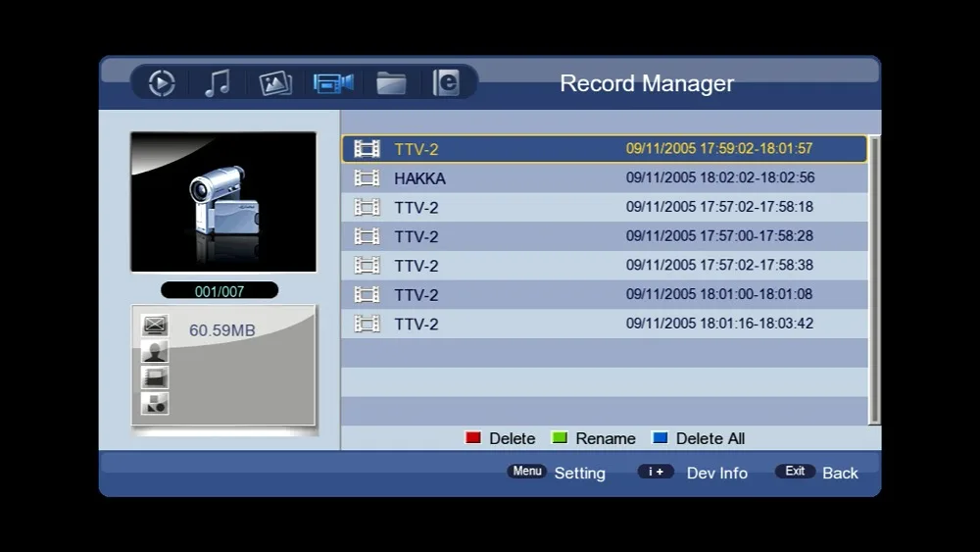The height and width of the screenshot is (552, 980).
Task: Click the green Rename color key
Action: coord(560,437)
